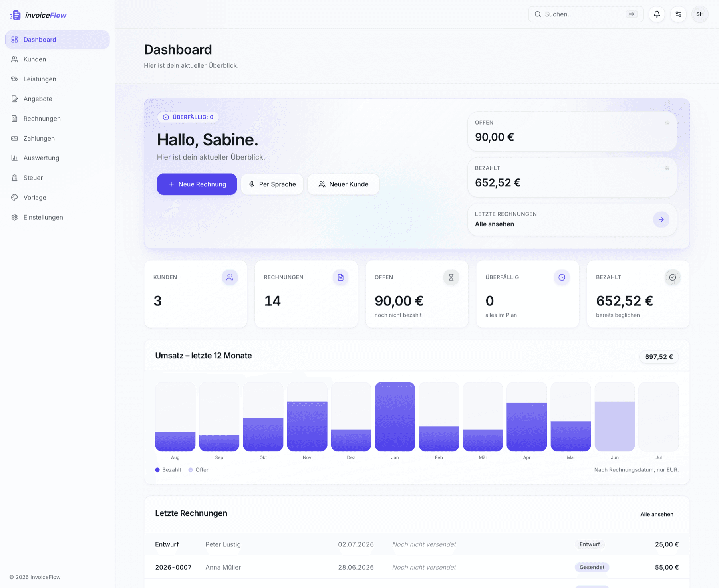Click the date 28.06.2026
This screenshot has height=588, width=719.
(x=356, y=567)
